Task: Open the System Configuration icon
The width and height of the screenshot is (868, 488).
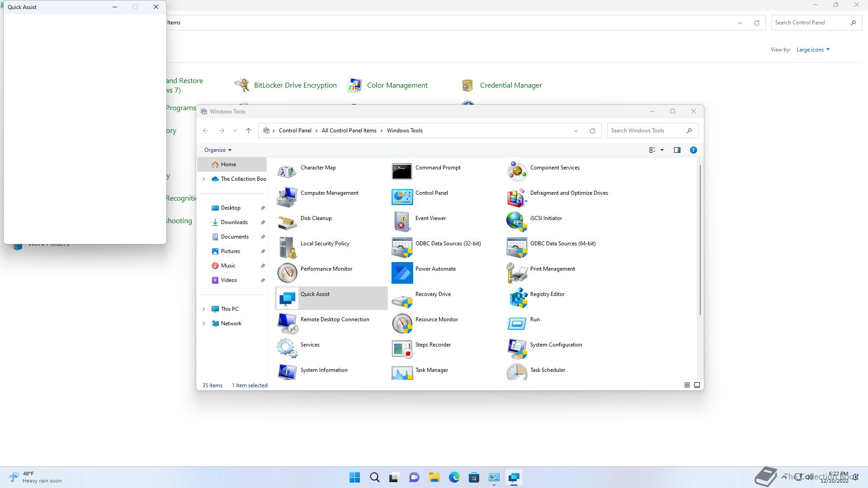Action: (x=517, y=349)
